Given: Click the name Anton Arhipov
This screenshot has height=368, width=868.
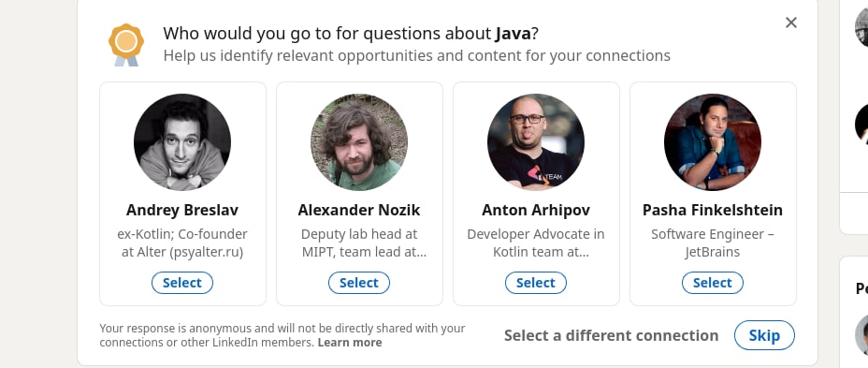Looking at the screenshot, I should coord(535,210).
